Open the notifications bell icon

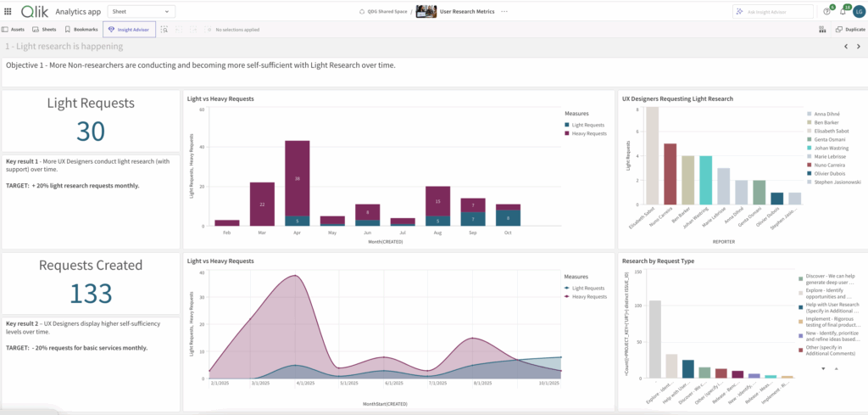pyautogui.click(x=843, y=12)
